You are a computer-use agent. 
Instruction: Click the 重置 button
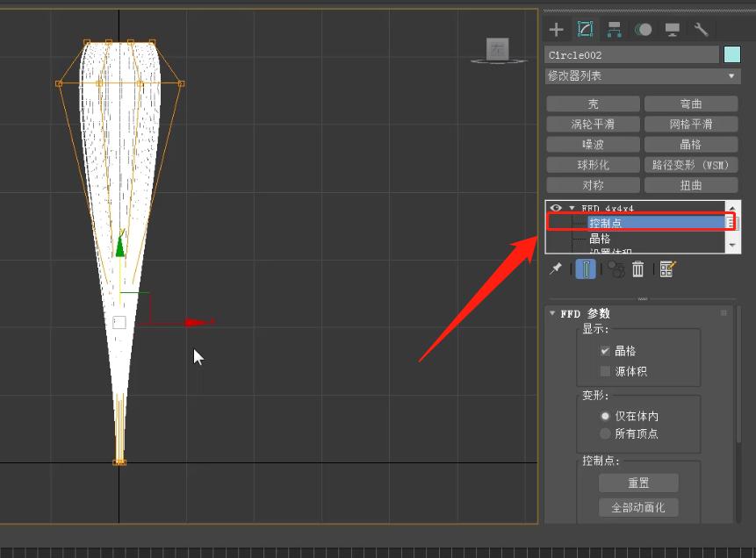pyautogui.click(x=638, y=483)
